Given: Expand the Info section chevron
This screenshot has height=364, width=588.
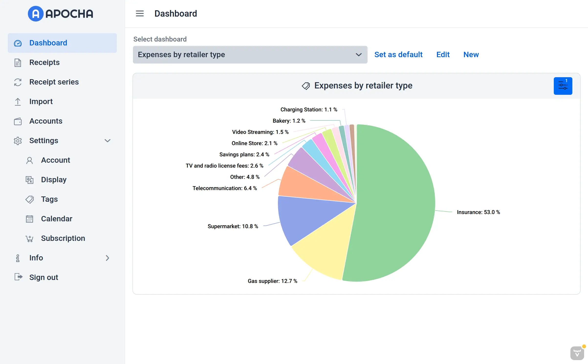Looking at the screenshot, I should (x=108, y=258).
